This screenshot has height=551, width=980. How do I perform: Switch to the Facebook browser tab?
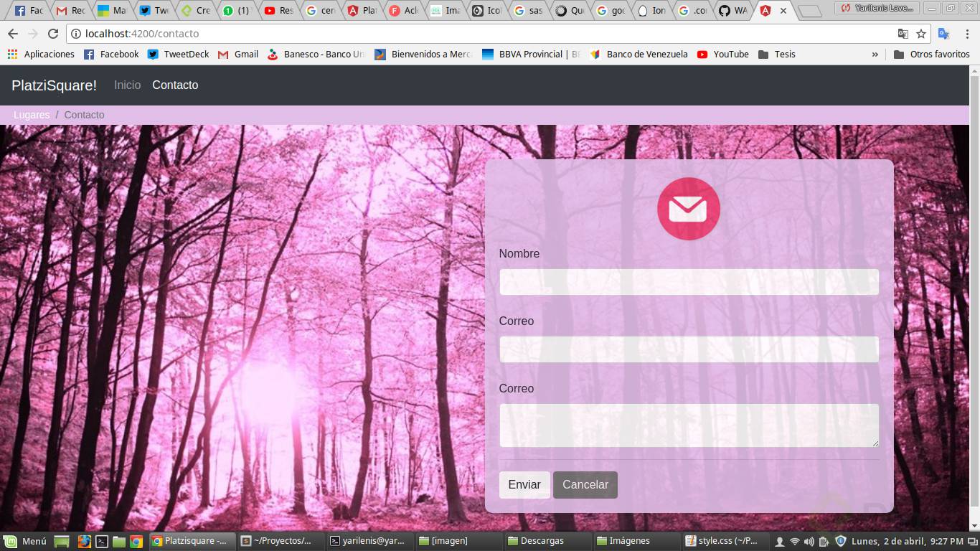[29, 11]
